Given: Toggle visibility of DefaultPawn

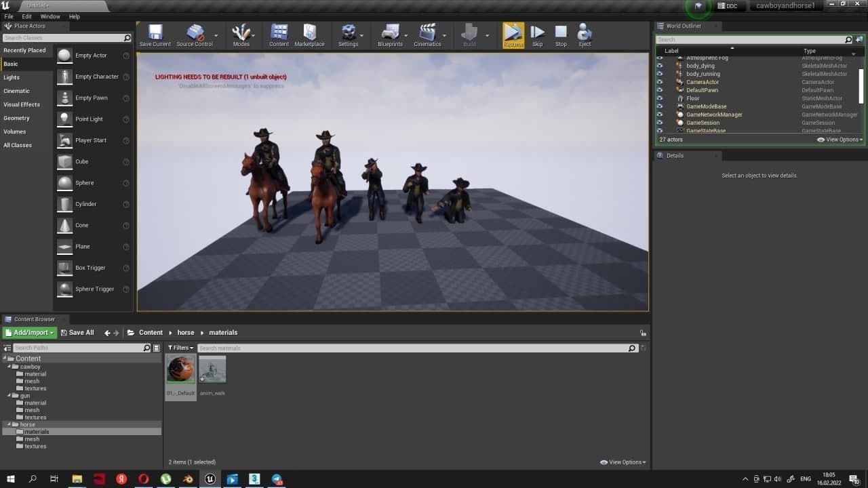Looking at the screenshot, I should pyautogui.click(x=659, y=90).
